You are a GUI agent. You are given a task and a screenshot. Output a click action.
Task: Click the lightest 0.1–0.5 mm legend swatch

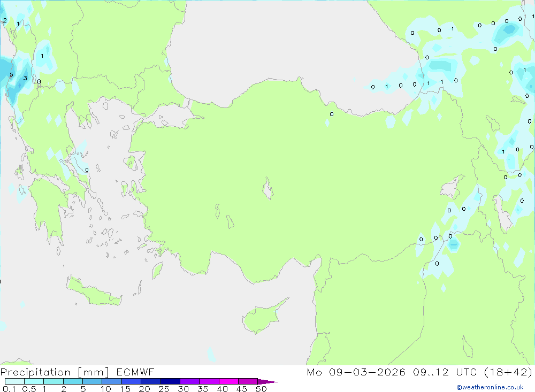[14, 381]
